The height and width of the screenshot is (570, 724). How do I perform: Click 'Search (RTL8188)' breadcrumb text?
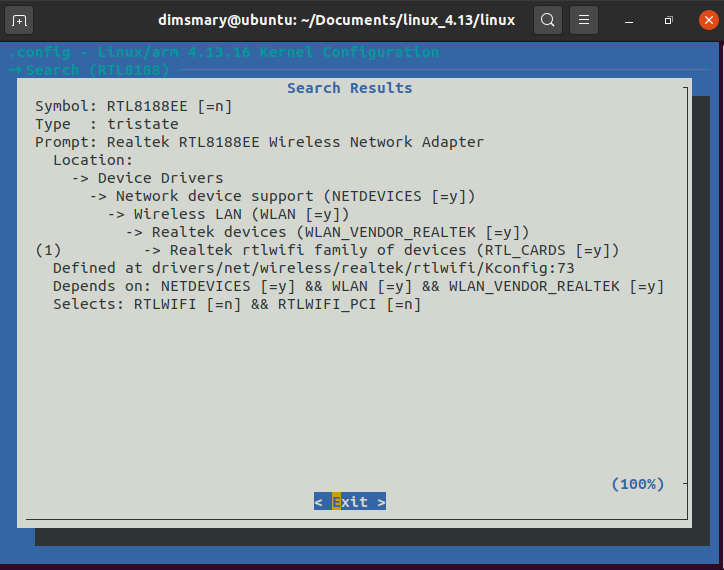(97, 70)
